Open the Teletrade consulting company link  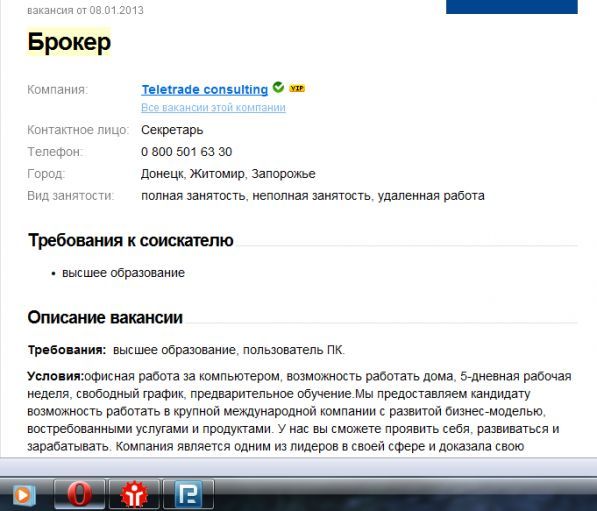204,89
